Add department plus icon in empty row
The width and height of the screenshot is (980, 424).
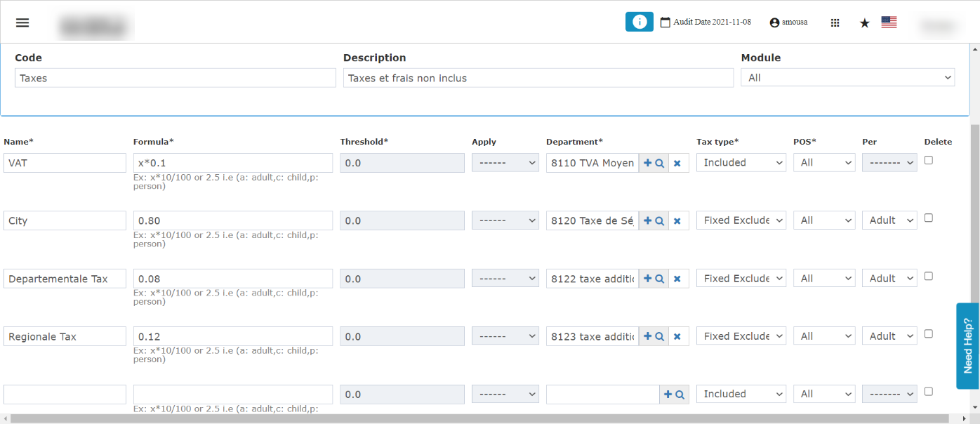click(668, 395)
